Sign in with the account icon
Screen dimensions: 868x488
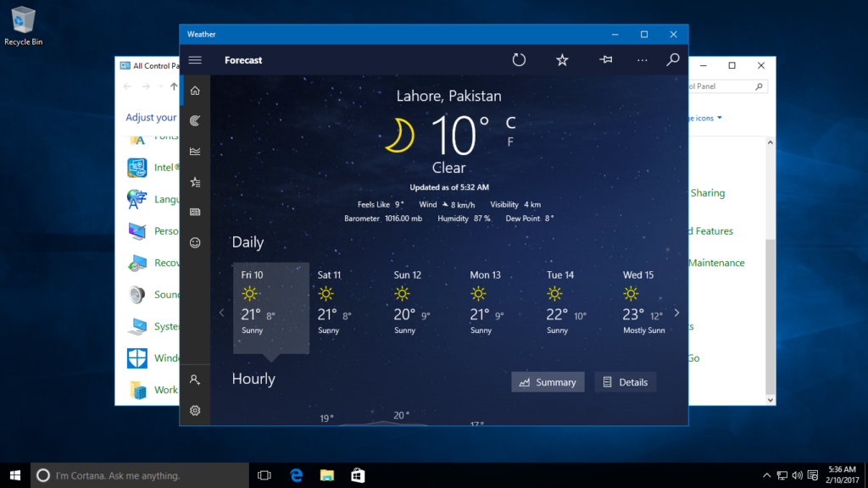pyautogui.click(x=195, y=380)
